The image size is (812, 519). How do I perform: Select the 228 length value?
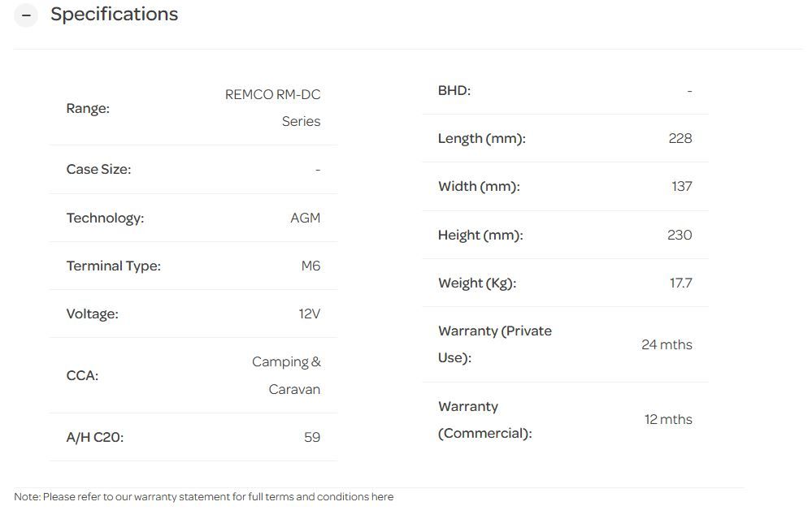(680, 138)
